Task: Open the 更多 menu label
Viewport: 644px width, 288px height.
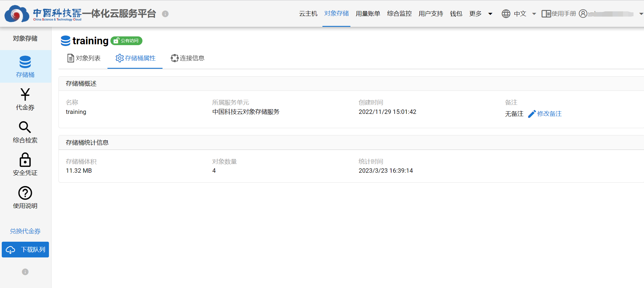Action: coord(475,14)
